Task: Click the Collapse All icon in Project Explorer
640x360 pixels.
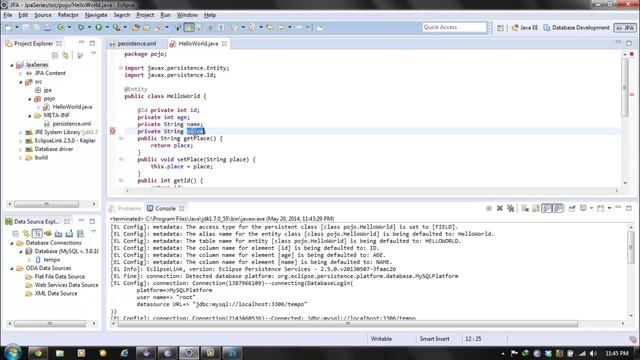Action: [55, 55]
